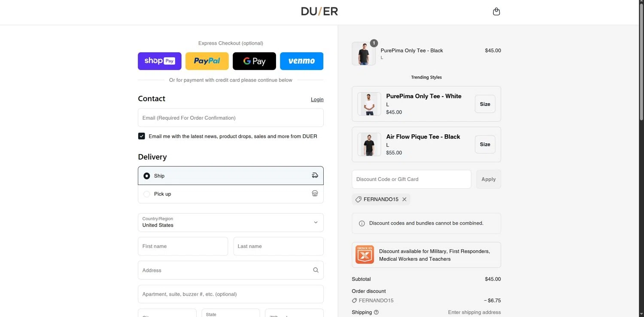The height and width of the screenshot is (317, 644).
Task: Click the Apartment, suite, buzzer field
Action: (x=231, y=294)
